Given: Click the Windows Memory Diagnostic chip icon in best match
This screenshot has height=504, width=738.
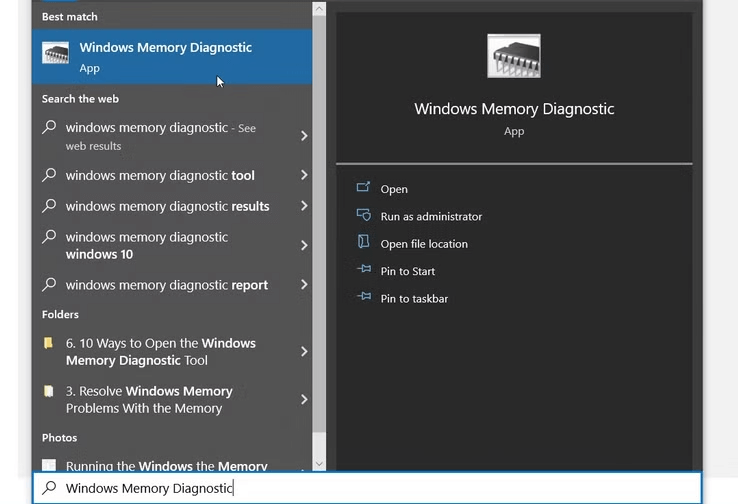Looking at the screenshot, I should [x=56, y=55].
